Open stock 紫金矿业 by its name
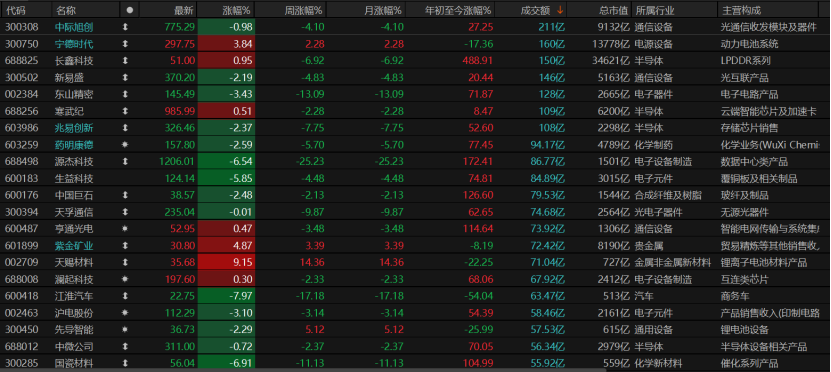The width and height of the screenshot is (831, 372). tap(74, 246)
